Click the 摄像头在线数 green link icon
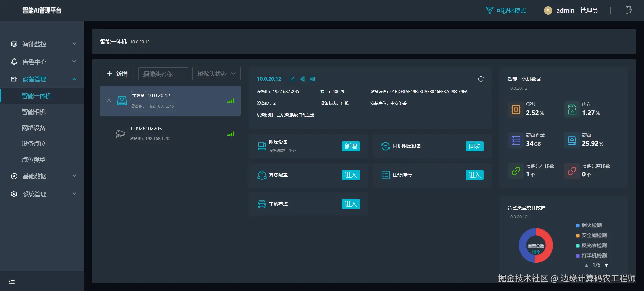Screen dimensions: 644x291 [516, 171]
